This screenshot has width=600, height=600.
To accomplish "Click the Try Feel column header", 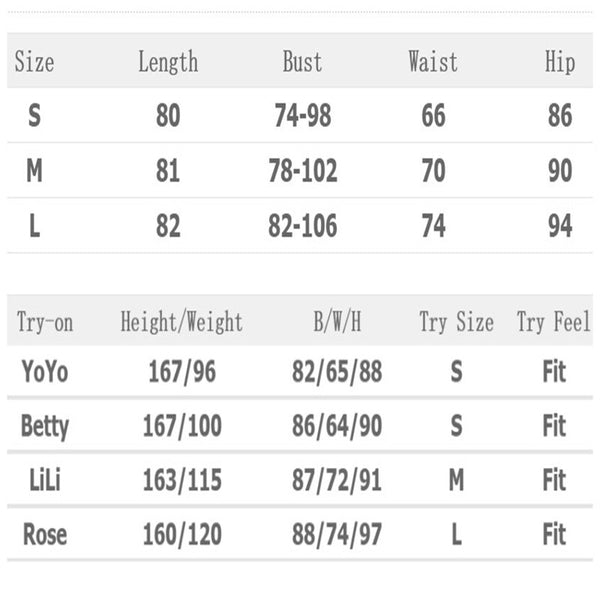I will pyautogui.click(x=553, y=322).
